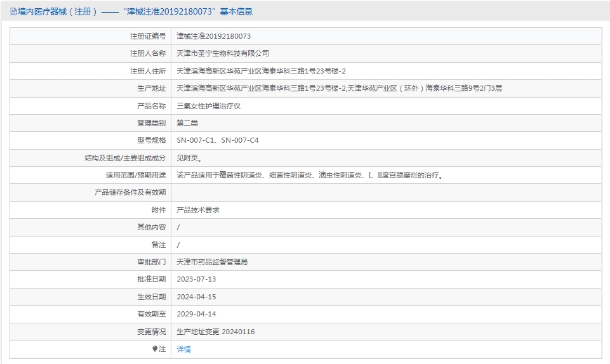The height and width of the screenshot is (364, 610).
Task: Click the 产品技术要求 attachment text
Action: (x=198, y=210)
